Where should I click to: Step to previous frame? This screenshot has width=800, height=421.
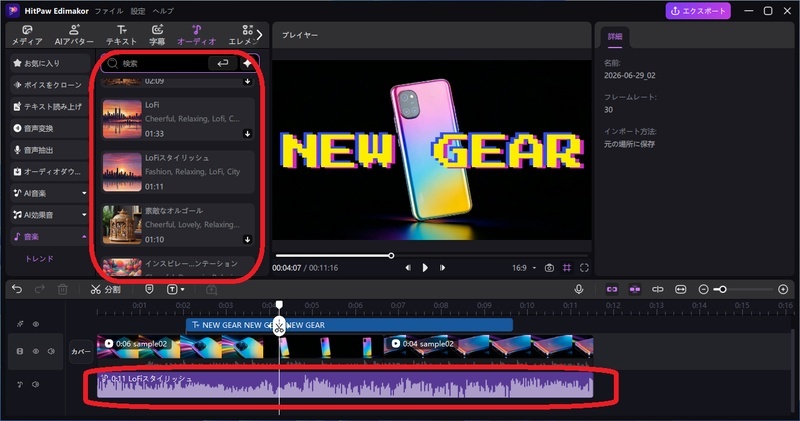point(408,267)
